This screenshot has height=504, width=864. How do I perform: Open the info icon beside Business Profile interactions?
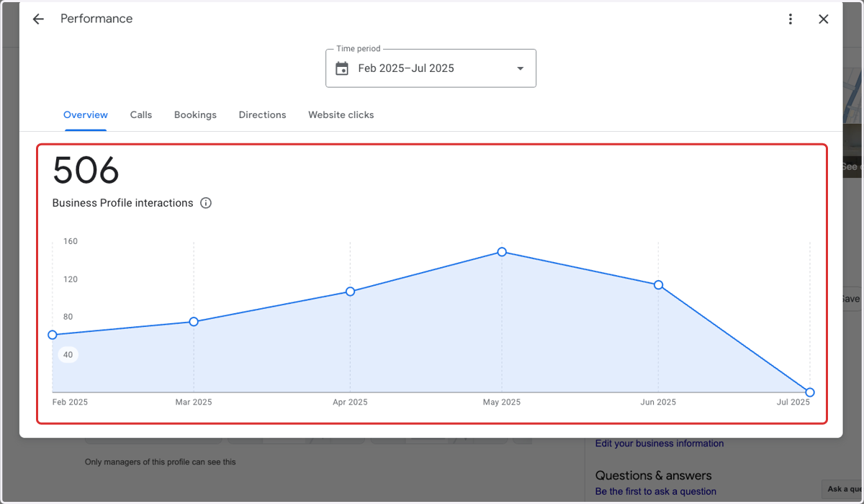pyautogui.click(x=206, y=203)
